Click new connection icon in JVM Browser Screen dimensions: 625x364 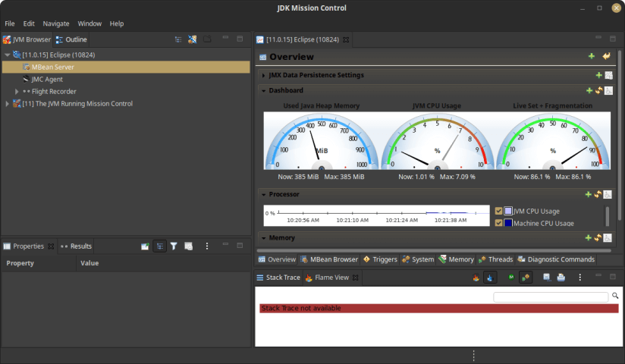pyautogui.click(x=193, y=39)
